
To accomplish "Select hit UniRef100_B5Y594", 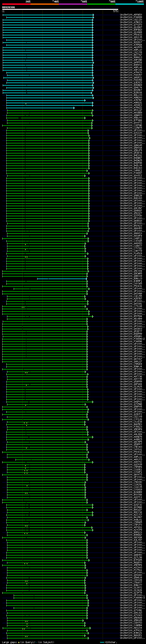I will click(x=131, y=316).
